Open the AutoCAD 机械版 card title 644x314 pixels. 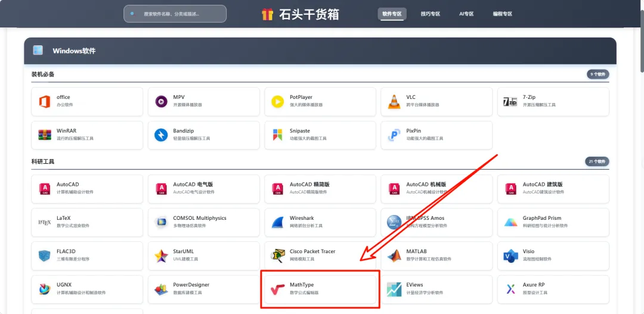pyautogui.click(x=426, y=184)
